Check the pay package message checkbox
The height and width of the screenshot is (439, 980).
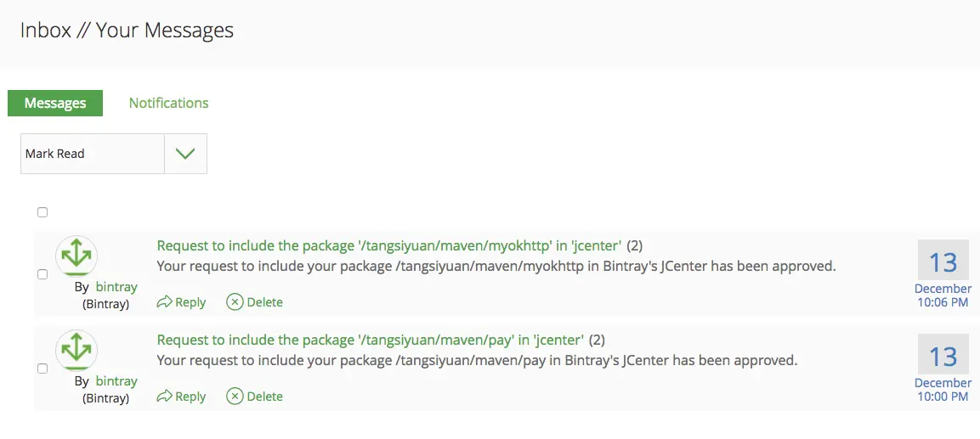coord(42,369)
